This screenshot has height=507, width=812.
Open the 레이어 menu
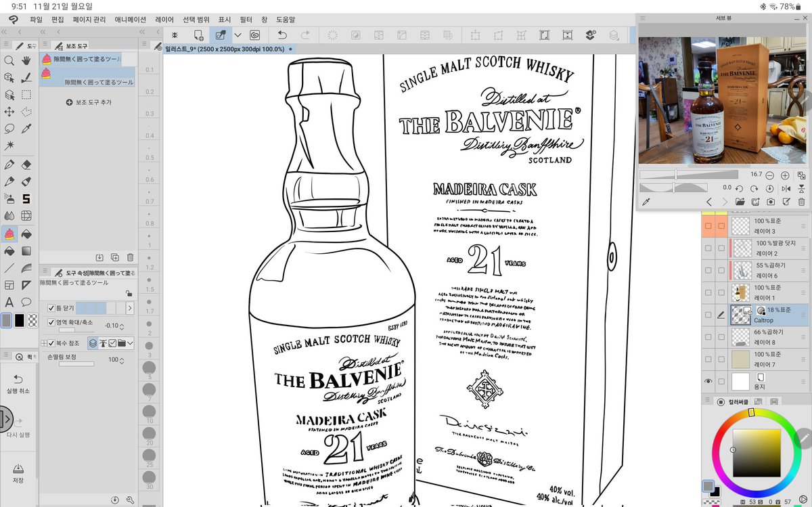(164, 20)
